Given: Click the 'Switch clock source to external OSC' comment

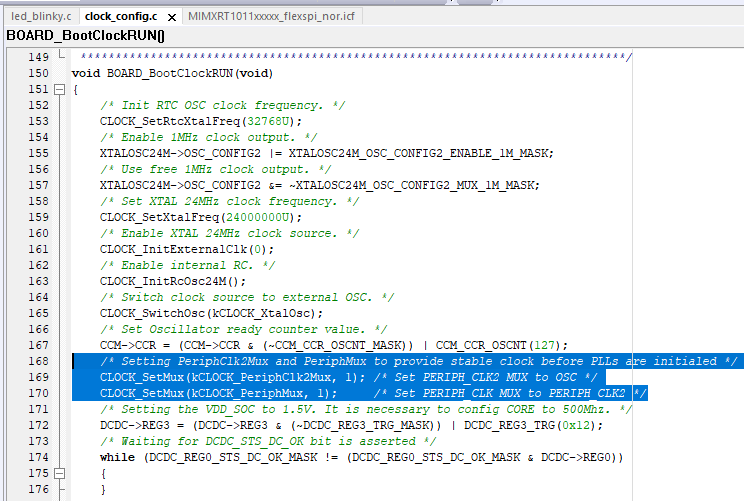Looking at the screenshot, I should (247, 297).
